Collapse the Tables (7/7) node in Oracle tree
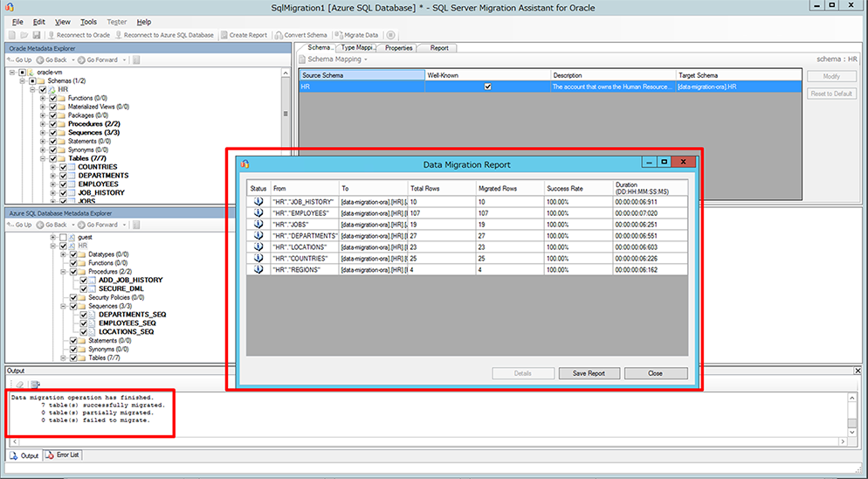The width and height of the screenshot is (868, 479). click(43, 158)
